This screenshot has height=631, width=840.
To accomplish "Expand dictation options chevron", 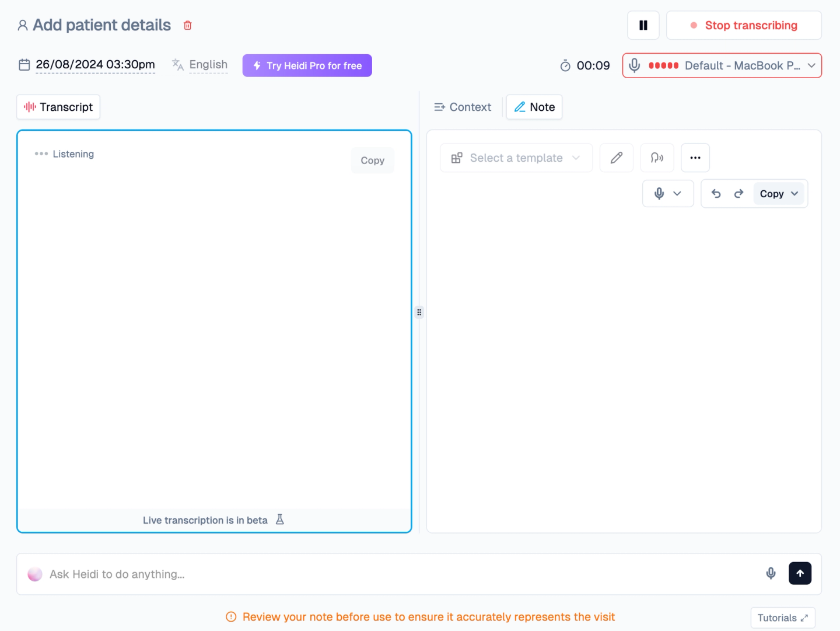I will click(677, 194).
